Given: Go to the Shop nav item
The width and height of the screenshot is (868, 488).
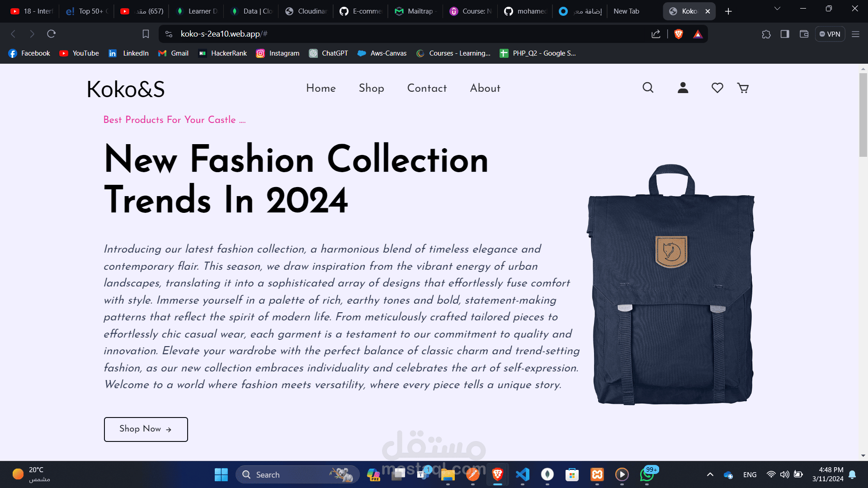Looking at the screenshot, I should (371, 88).
